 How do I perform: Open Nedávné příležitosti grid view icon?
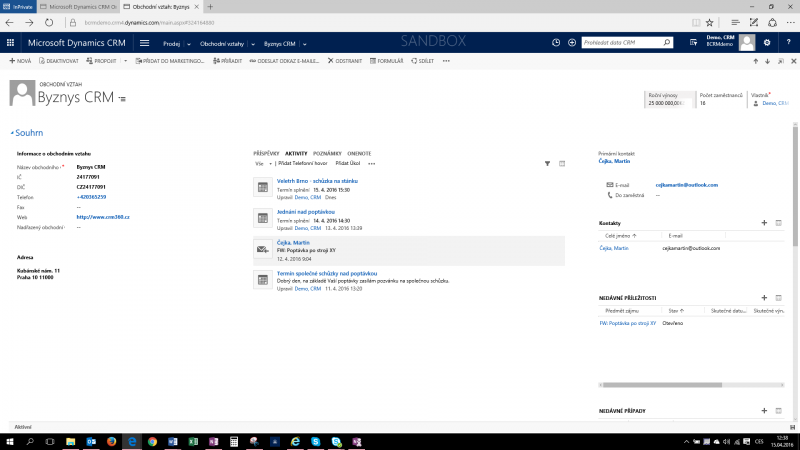point(779,297)
